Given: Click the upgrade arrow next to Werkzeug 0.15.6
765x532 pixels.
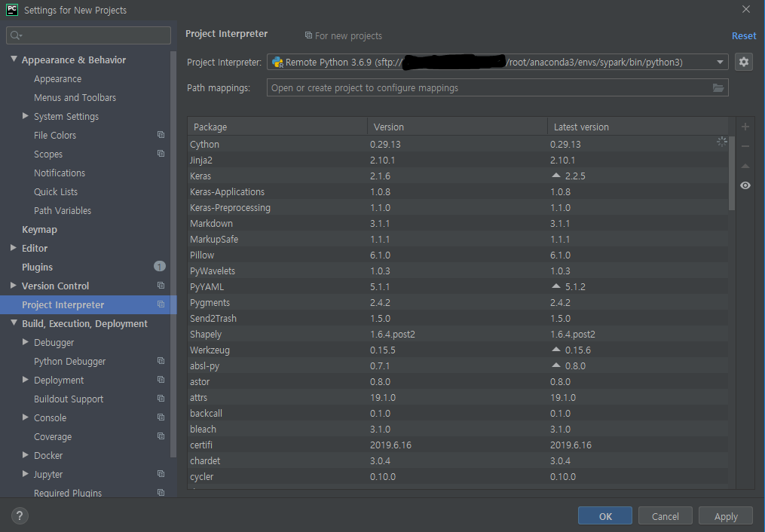Looking at the screenshot, I should point(555,349).
